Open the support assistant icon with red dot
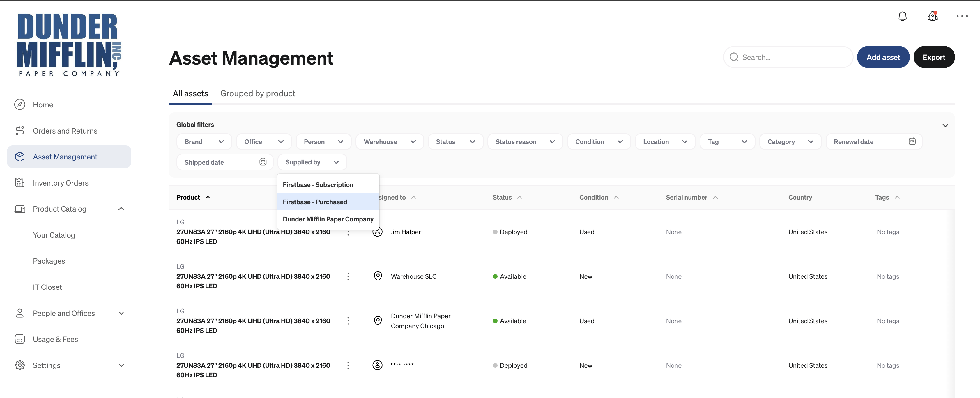 pyautogui.click(x=933, y=16)
